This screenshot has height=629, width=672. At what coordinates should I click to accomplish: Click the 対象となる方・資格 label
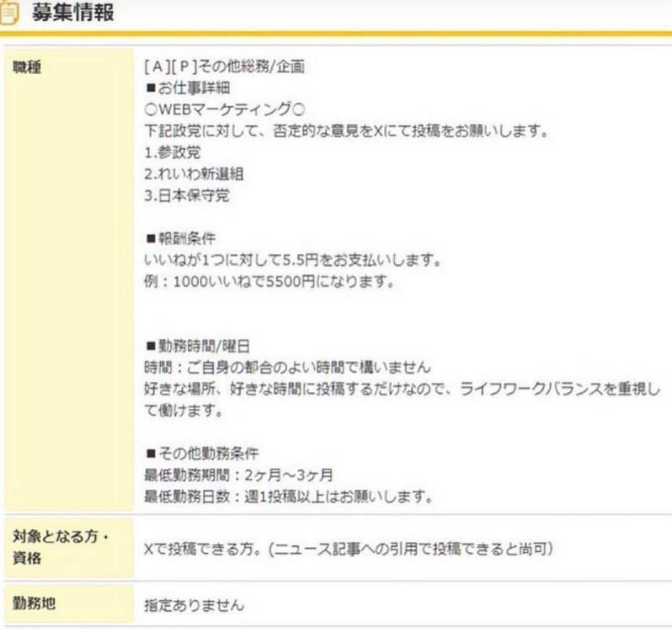point(60,547)
